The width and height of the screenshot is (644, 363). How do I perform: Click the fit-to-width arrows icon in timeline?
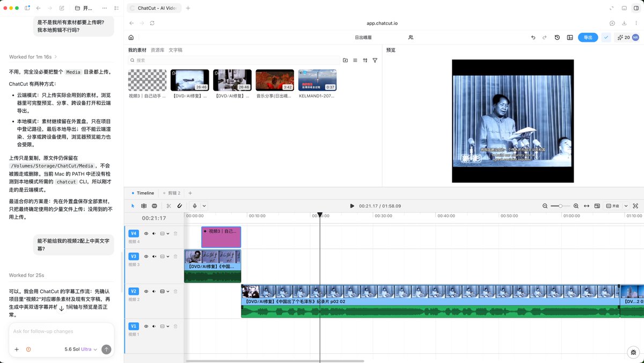click(587, 206)
